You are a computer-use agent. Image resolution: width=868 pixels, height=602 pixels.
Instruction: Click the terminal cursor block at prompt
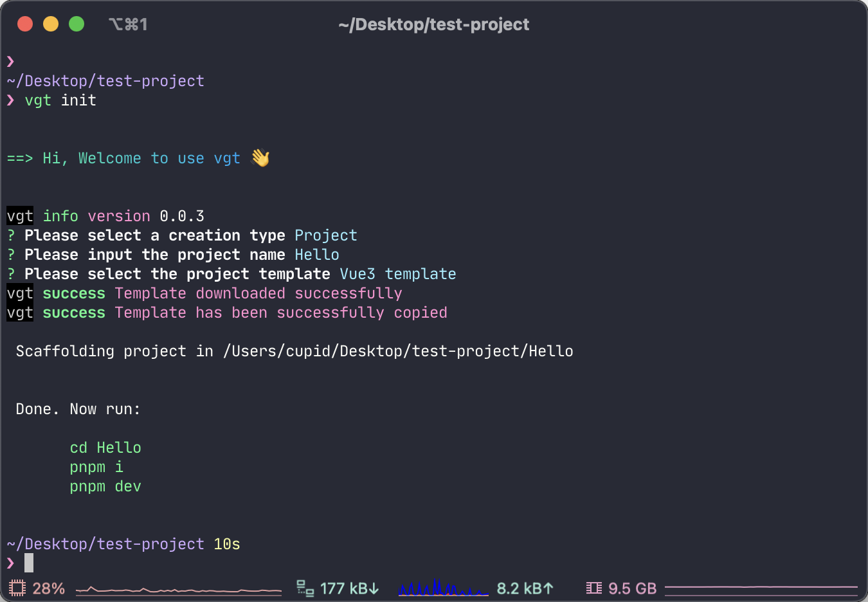click(29, 563)
